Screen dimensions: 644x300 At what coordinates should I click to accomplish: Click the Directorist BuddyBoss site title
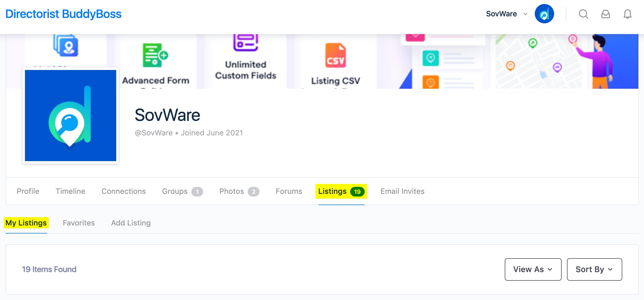click(x=63, y=14)
